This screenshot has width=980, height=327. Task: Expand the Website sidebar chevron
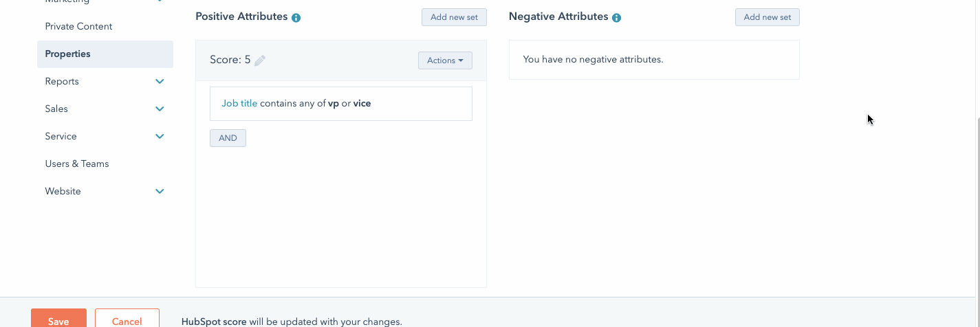[160, 191]
